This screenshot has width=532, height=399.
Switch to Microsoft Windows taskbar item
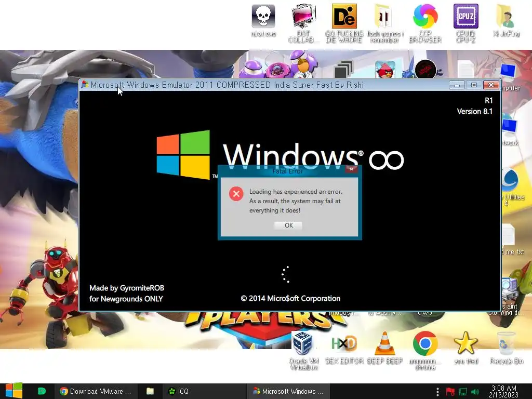tap(288, 391)
